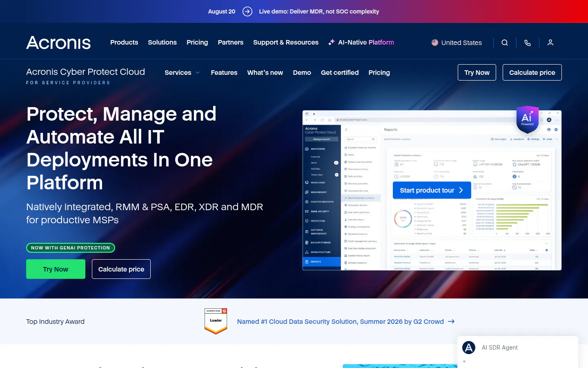Click Calculate price below the headline
The height and width of the screenshot is (368, 588).
click(x=121, y=269)
